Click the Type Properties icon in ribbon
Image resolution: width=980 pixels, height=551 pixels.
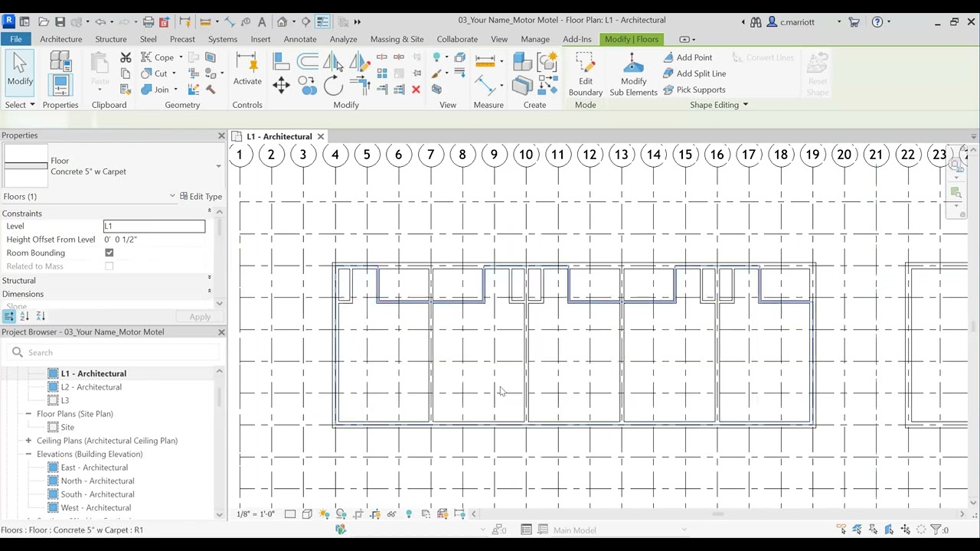[x=60, y=61]
